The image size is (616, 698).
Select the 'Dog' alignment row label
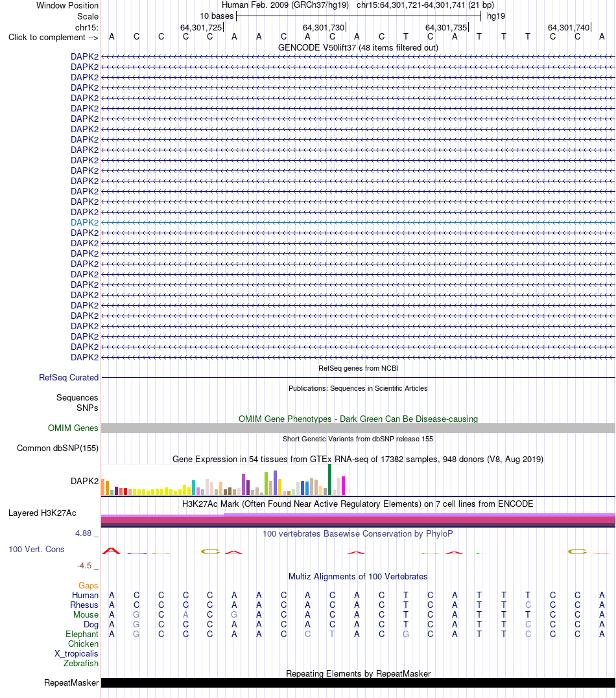click(91, 625)
